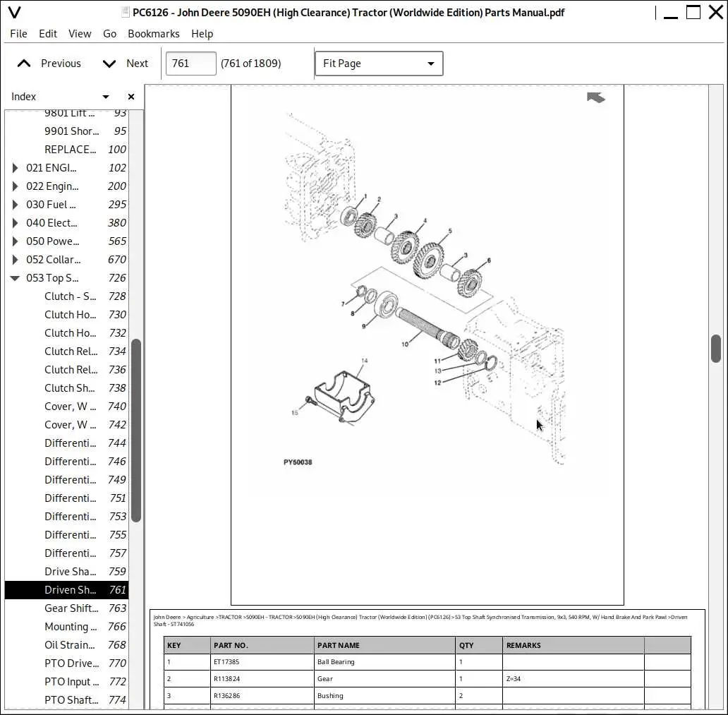Click the gray arrow icon on diagram page

tap(595, 97)
